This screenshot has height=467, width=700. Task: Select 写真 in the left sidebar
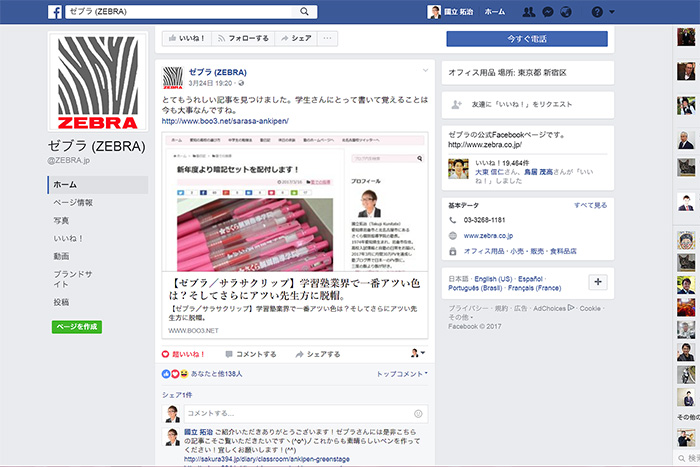pyautogui.click(x=62, y=220)
